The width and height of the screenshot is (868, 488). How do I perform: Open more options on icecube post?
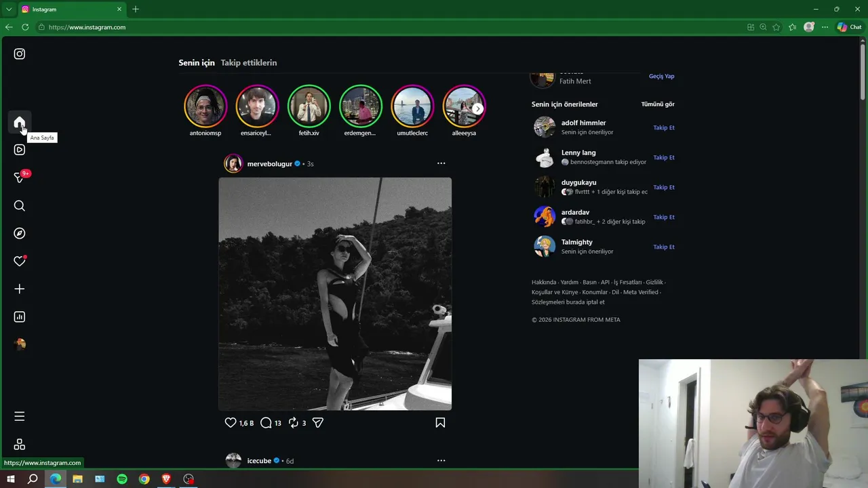(441, 461)
